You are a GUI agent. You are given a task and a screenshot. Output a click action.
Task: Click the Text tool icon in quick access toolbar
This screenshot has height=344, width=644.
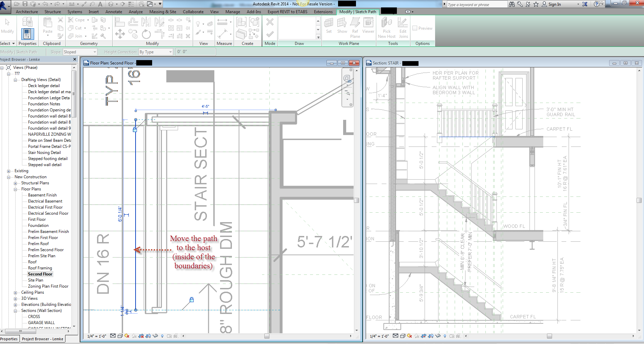100,4
